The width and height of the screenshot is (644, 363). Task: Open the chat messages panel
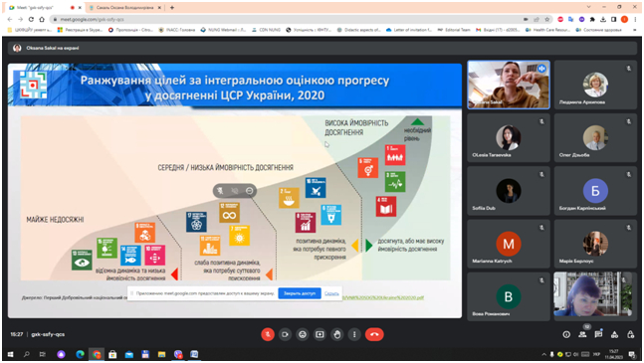598,335
